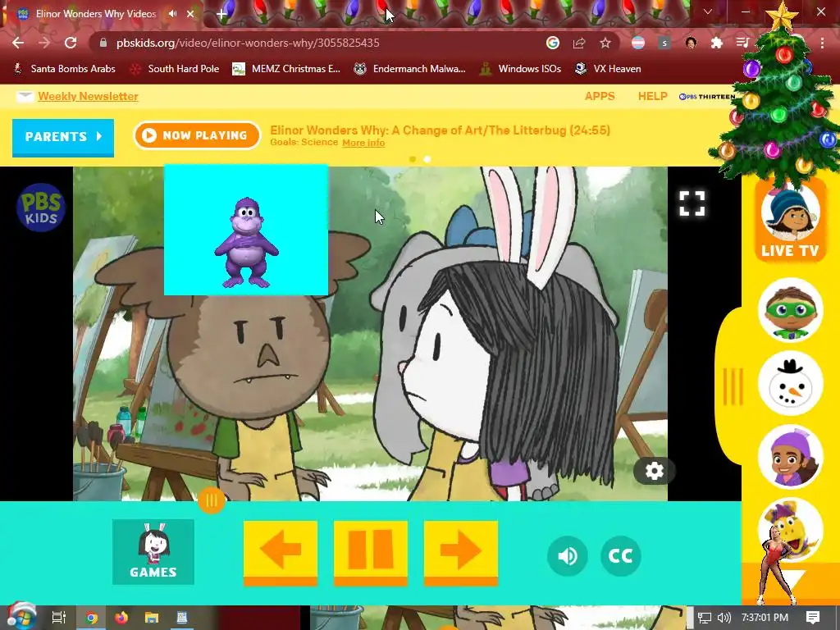This screenshot has height=630, width=840.
Task: Go to previous video with left arrow
Action: tap(281, 552)
